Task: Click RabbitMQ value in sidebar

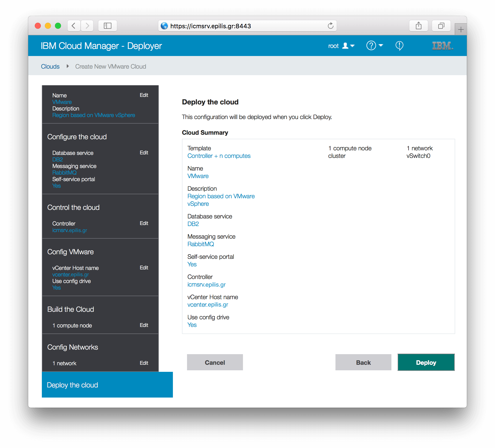Action: pos(64,173)
